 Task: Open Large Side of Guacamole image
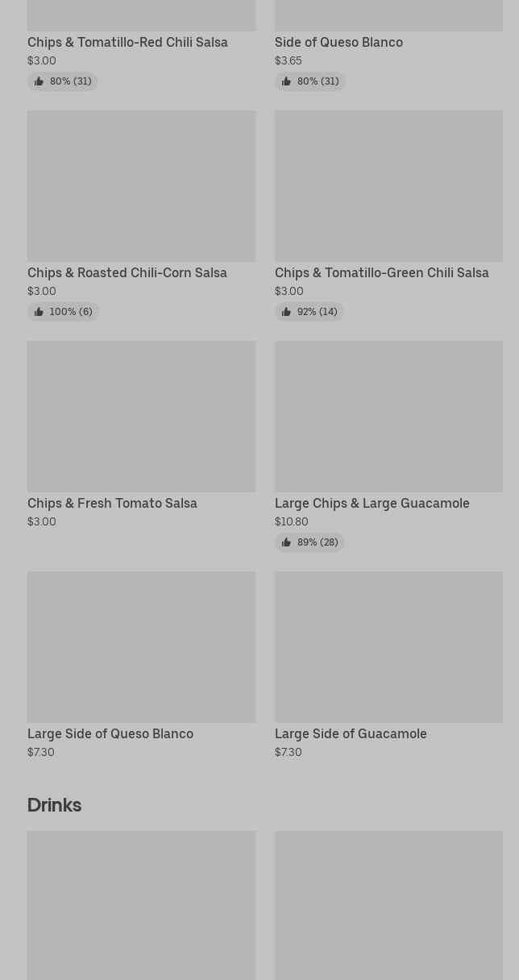click(x=388, y=647)
